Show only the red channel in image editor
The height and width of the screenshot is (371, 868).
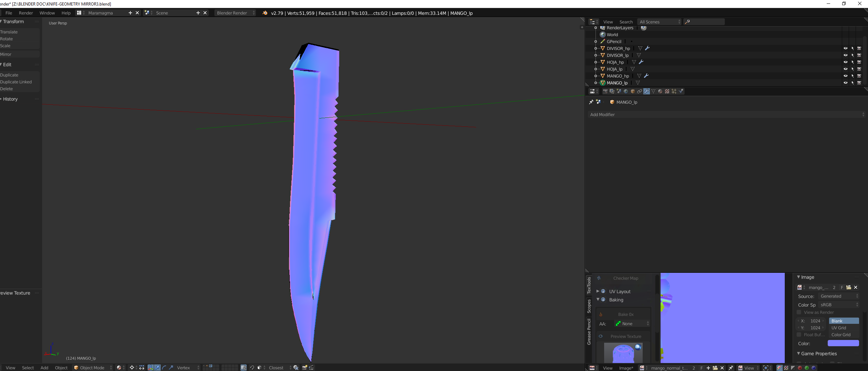[x=800, y=368]
